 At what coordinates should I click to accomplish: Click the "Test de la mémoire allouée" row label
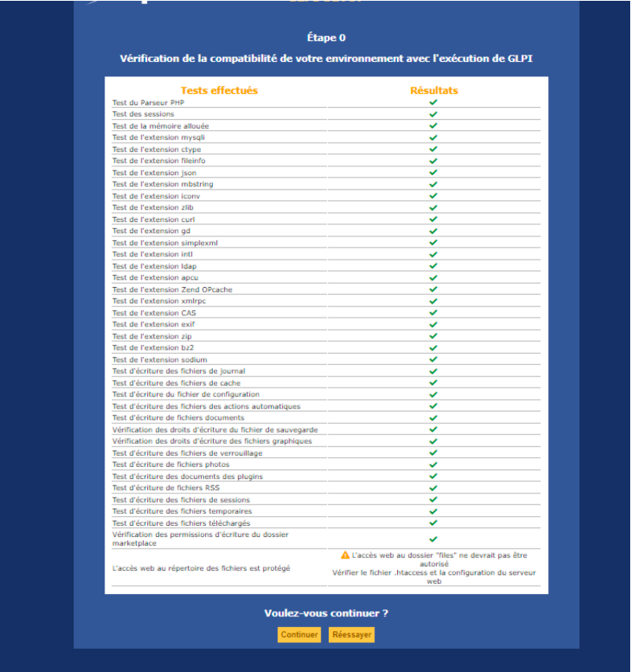coord(161,126)
